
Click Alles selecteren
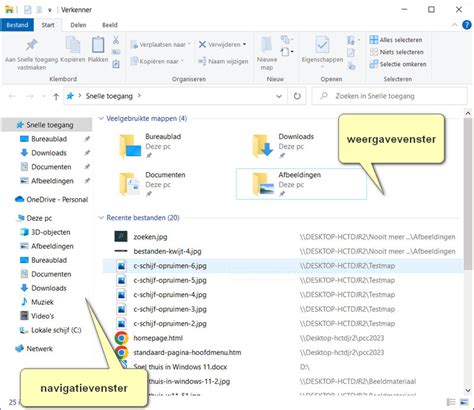(x=396, y=40)
